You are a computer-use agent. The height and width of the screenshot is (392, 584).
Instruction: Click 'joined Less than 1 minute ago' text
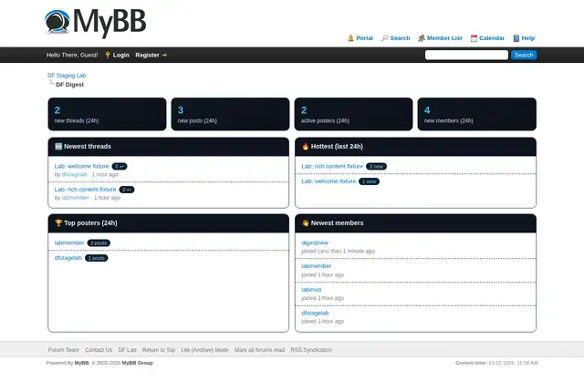click(338, 252)
